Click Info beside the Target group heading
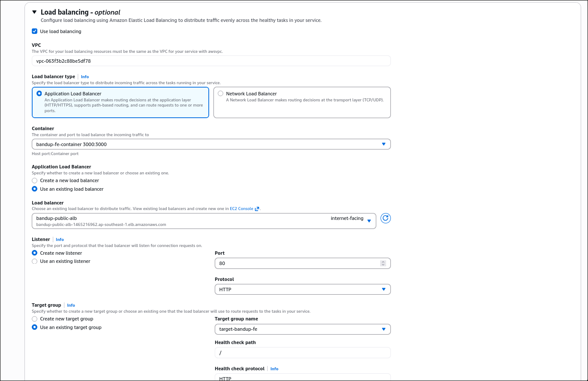Viewport: 588px width, 381px height. click(71, 305)
